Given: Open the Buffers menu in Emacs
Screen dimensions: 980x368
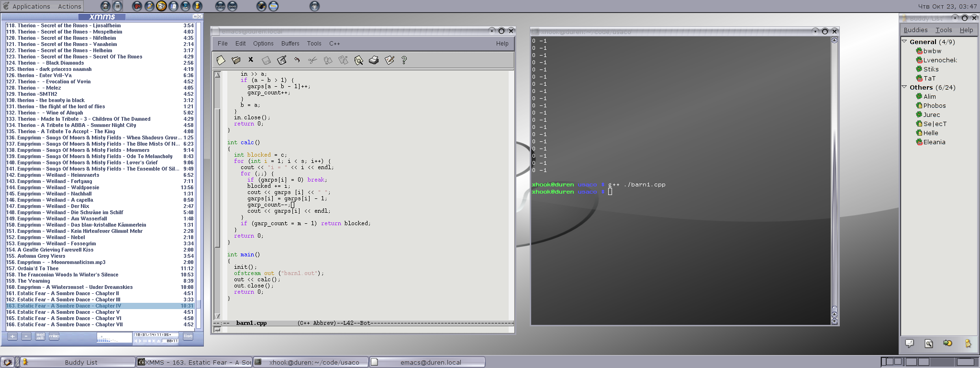Looking at the screenshot, I should 290,44.
